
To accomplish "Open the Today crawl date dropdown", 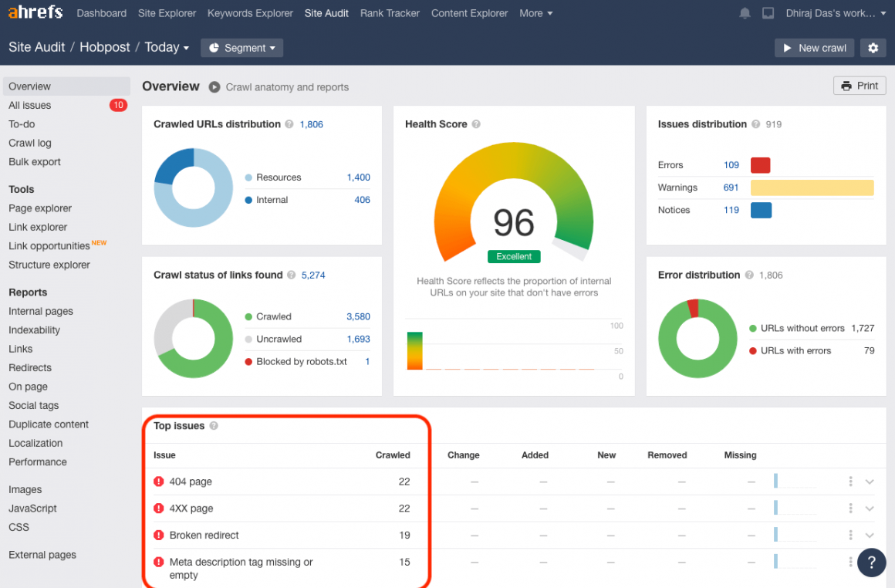I will 167,48.
